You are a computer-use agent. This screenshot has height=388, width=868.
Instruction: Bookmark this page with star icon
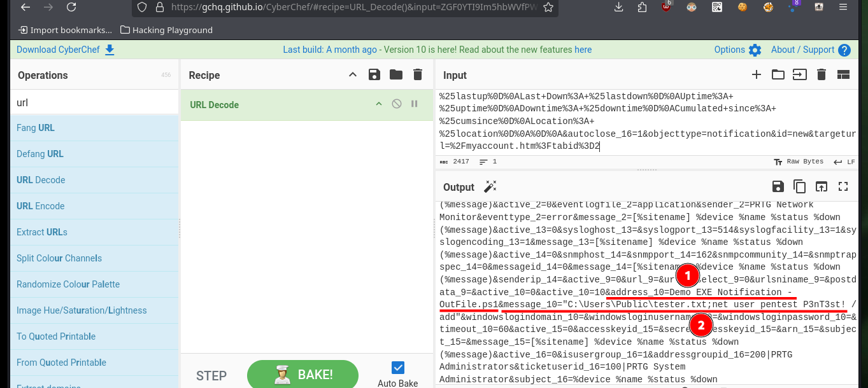click(x=548, y=8)
